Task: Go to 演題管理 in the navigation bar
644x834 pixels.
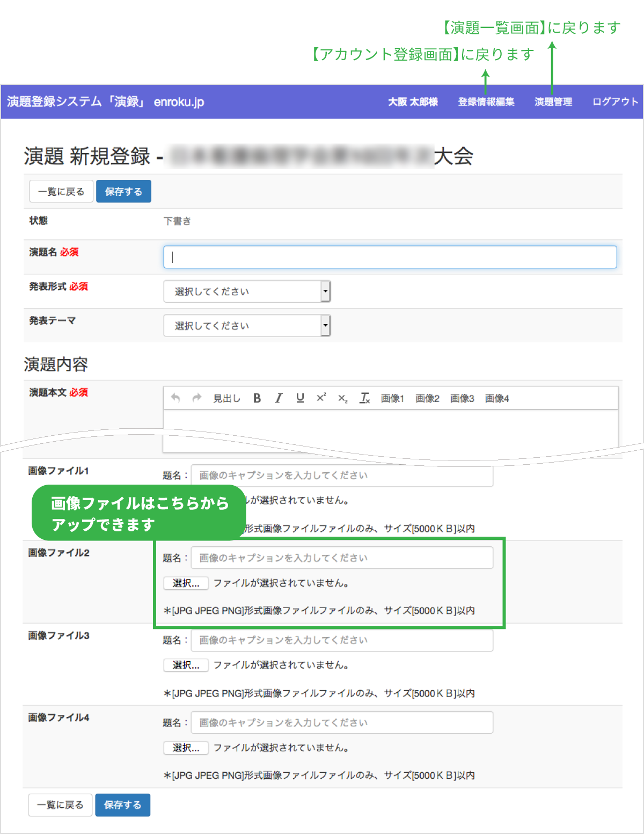Action: pos(553,102)
